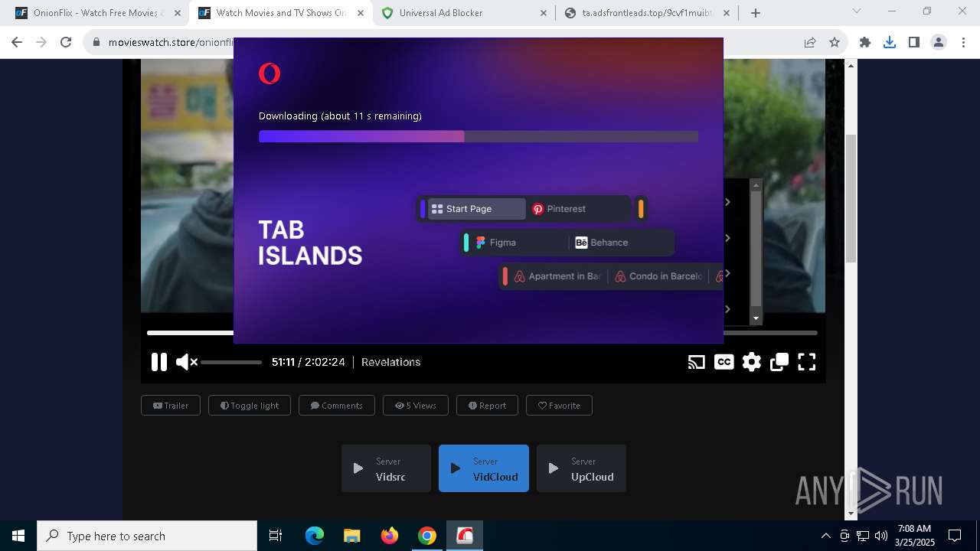Open the Trailer button
The width and height of the screenshot is (980, 551).
click(x=171, y=406)
